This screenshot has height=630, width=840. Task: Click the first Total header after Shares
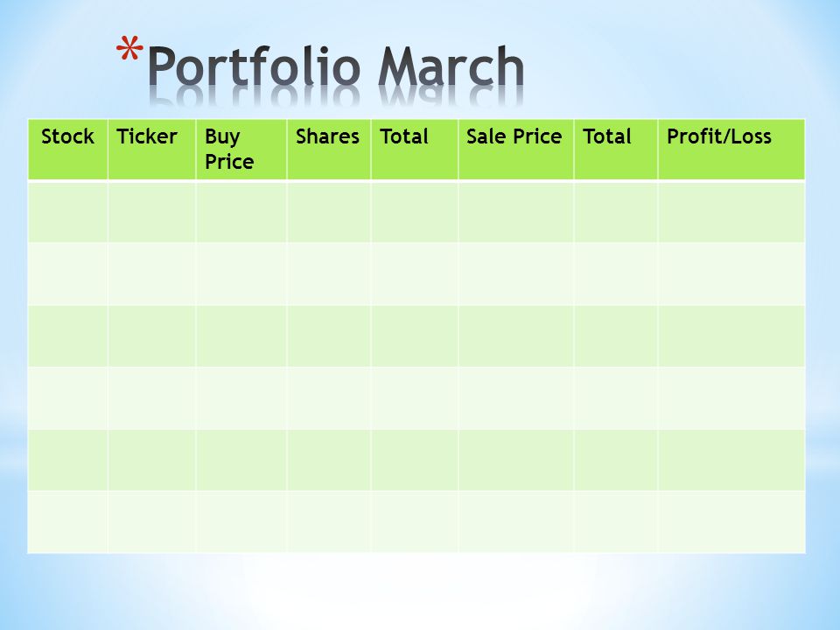click(414, 150)
